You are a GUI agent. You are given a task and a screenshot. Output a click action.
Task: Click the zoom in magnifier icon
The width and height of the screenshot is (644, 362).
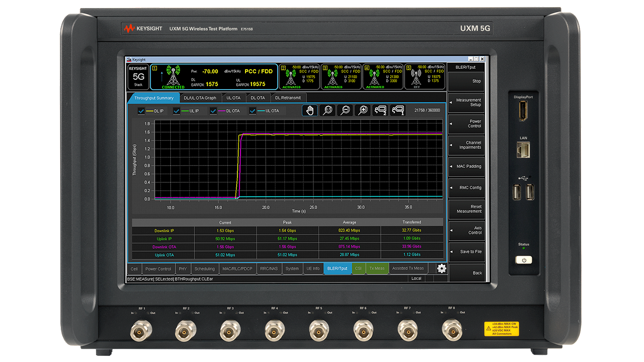(x=363, y=110)
